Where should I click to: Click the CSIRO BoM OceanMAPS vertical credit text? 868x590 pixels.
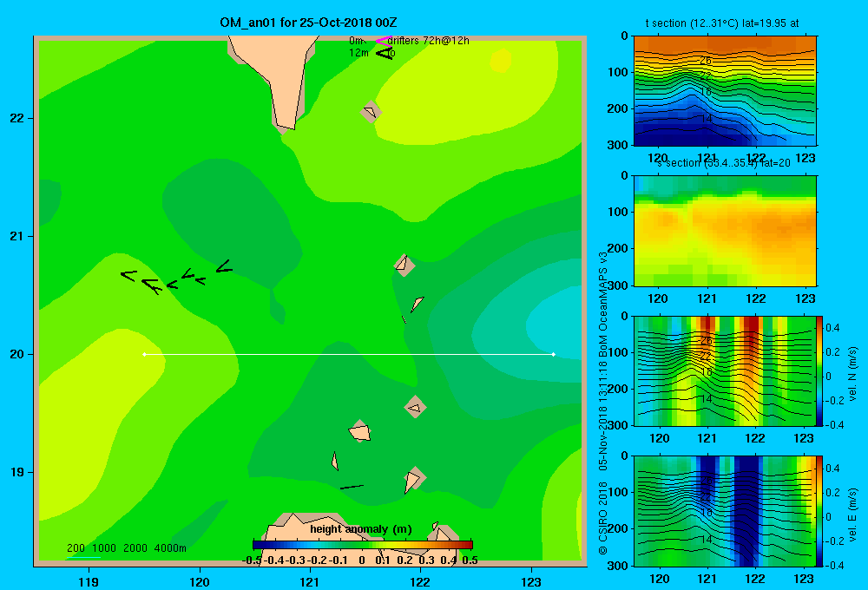coord(603,403)
